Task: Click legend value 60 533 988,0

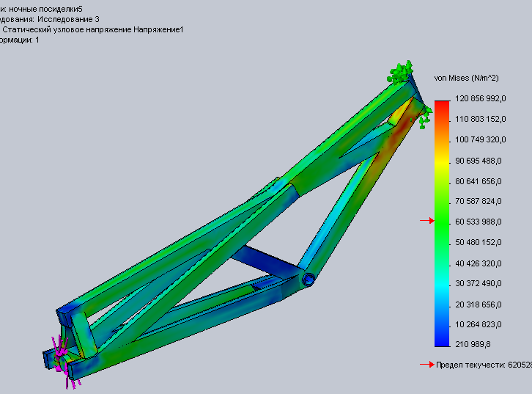Action: coord(479,222)
